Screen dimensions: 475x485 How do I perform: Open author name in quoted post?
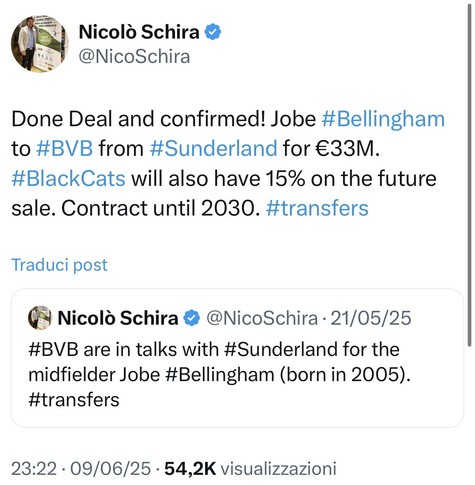pos(118,318)
